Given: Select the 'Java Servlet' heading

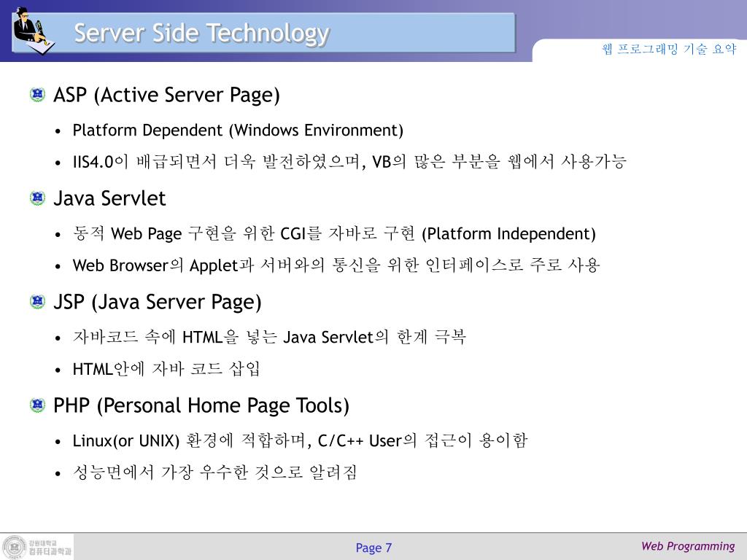Looking at the screenshot, I should (x=109, y=198).
